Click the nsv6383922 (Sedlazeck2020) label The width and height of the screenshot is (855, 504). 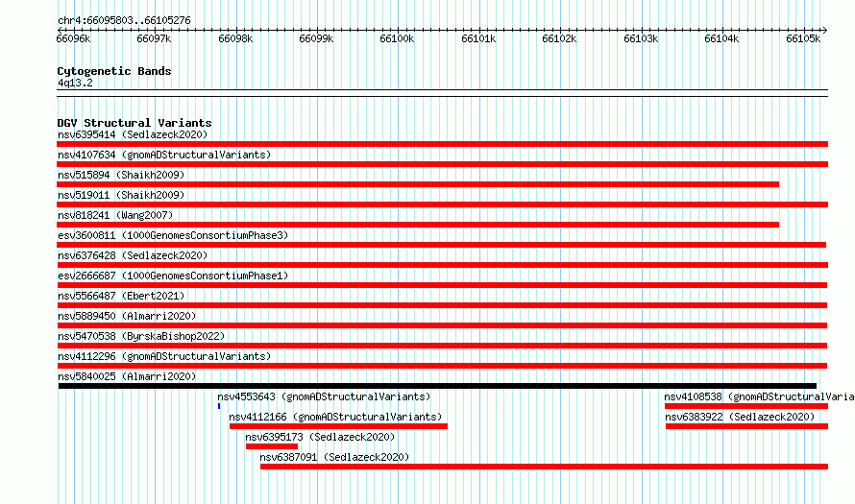tap(740, 417)
